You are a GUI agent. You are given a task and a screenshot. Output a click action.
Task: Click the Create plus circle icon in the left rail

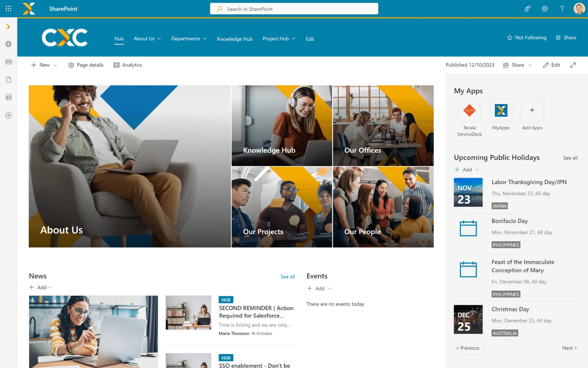[x=8, y=115]
